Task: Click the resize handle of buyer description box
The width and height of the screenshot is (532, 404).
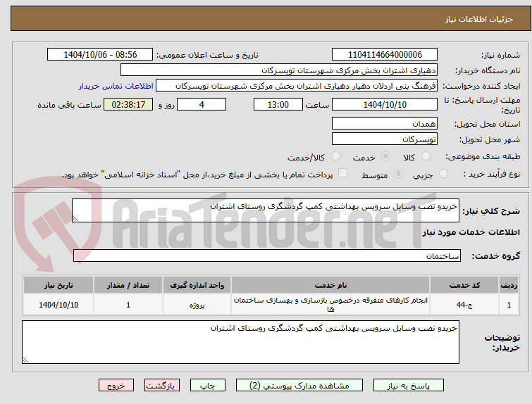Action: click(x=25, y=360)
